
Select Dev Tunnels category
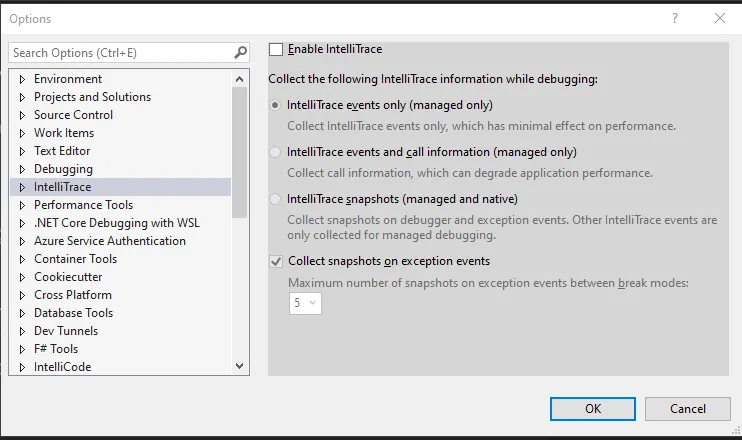[66, 331]
